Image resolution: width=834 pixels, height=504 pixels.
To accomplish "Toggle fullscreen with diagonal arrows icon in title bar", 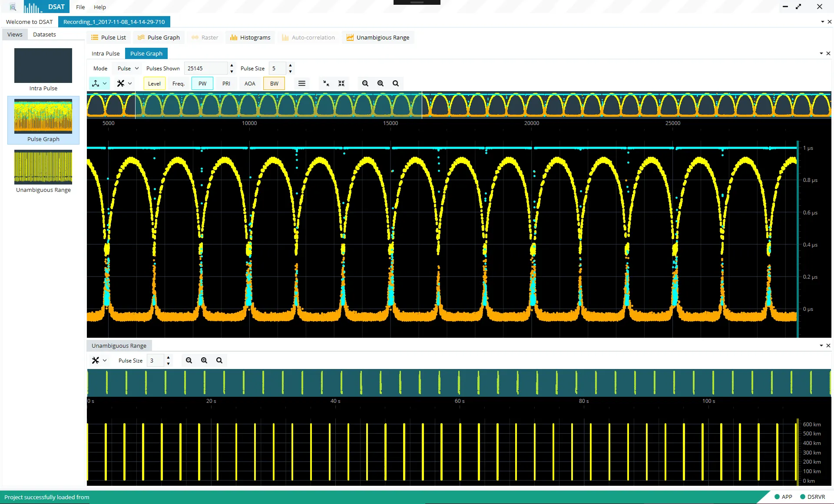I will 798,7.
